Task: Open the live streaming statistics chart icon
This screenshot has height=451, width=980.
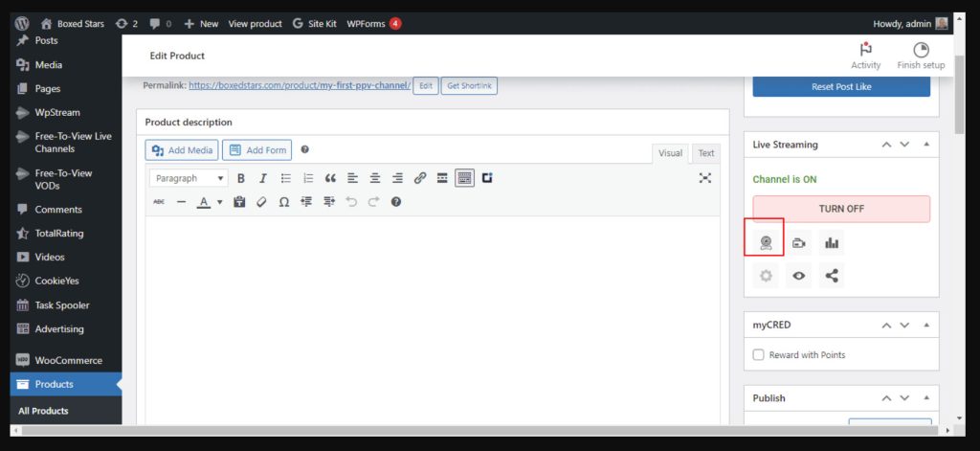Action: click(x=832, y=243)
